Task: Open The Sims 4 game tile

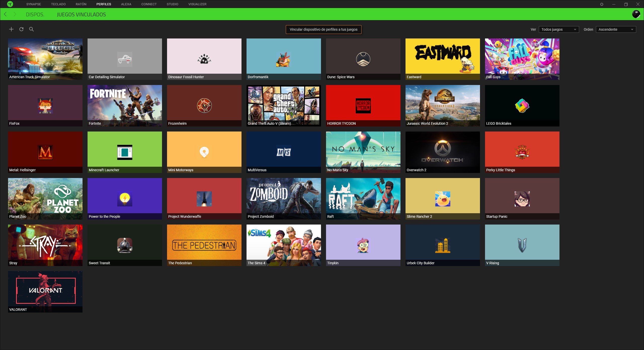Action: (x=284, y=245)
